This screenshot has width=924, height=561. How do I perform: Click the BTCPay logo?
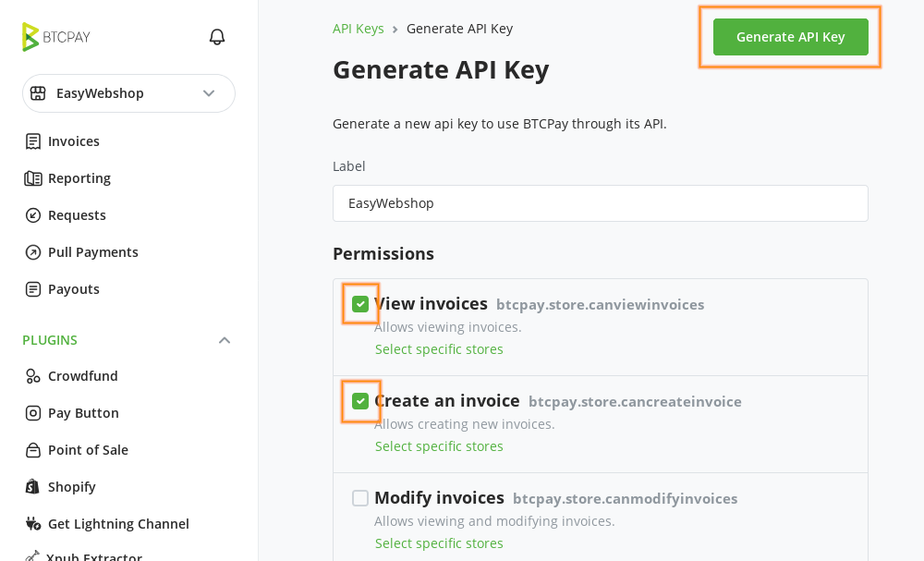[x=55, y=37]
